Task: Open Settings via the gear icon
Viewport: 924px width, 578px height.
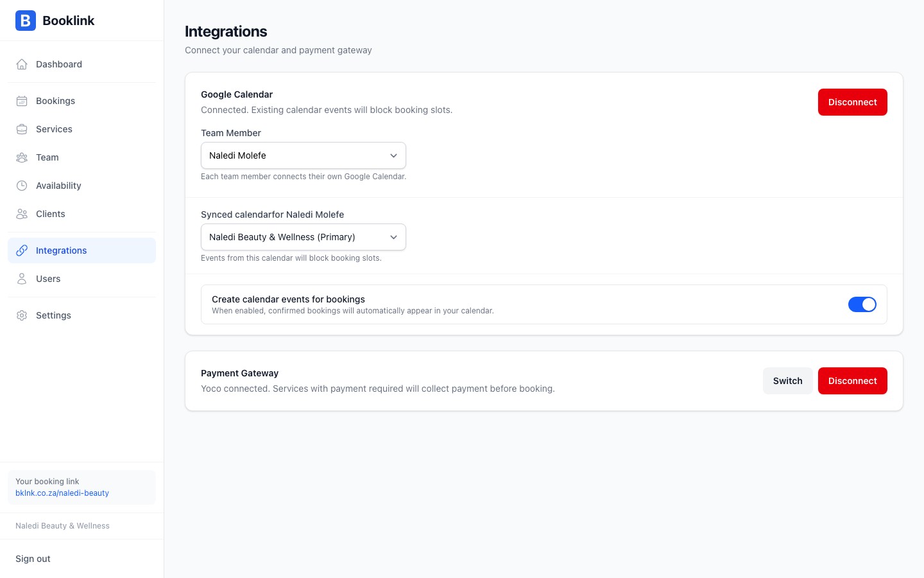Action: coord(22,315)
